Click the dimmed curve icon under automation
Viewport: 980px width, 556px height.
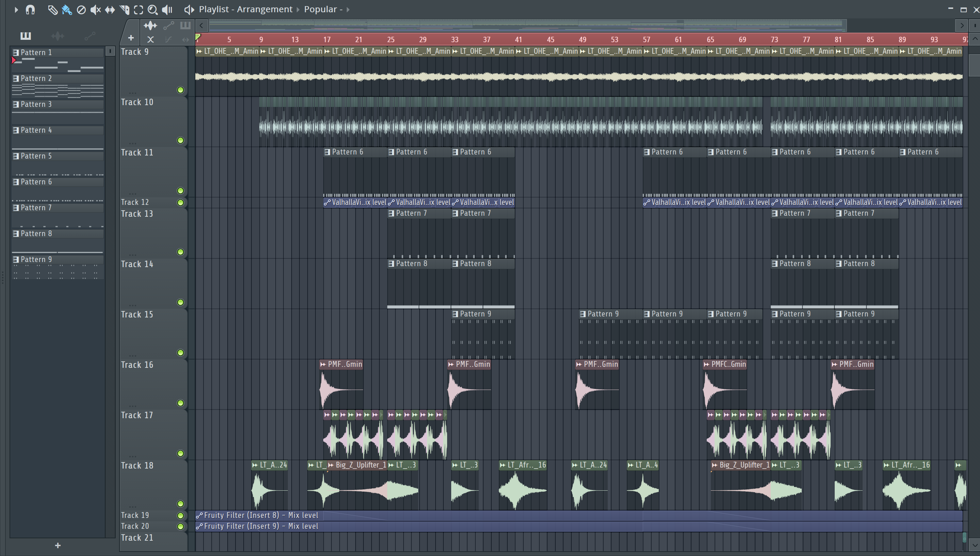(x=168, y=39)
